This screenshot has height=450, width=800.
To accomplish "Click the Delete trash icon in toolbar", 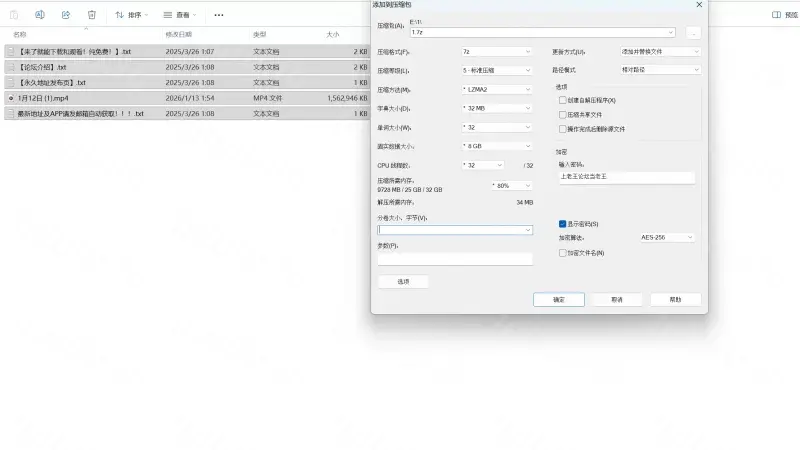I will [92, 15].
